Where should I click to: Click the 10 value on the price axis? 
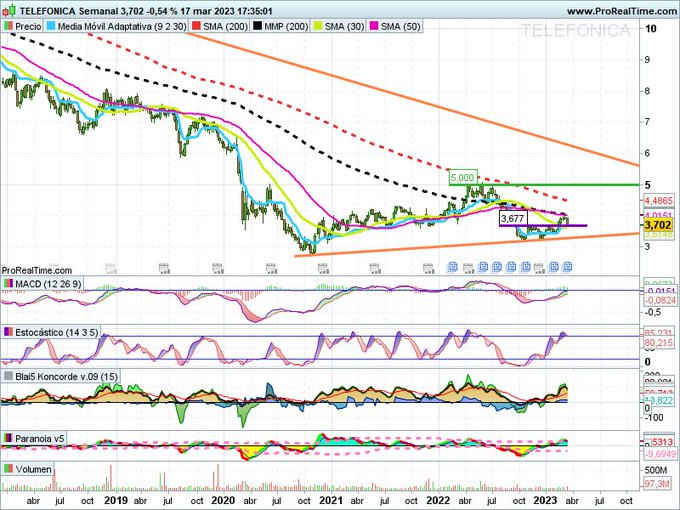click(x=651, y=29)
